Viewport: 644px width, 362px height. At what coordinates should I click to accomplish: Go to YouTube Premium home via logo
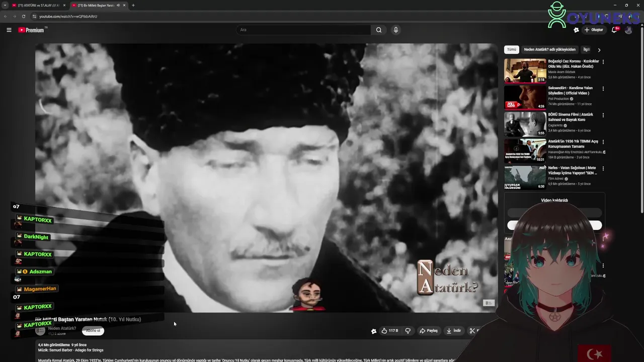[x=32, y=30]
